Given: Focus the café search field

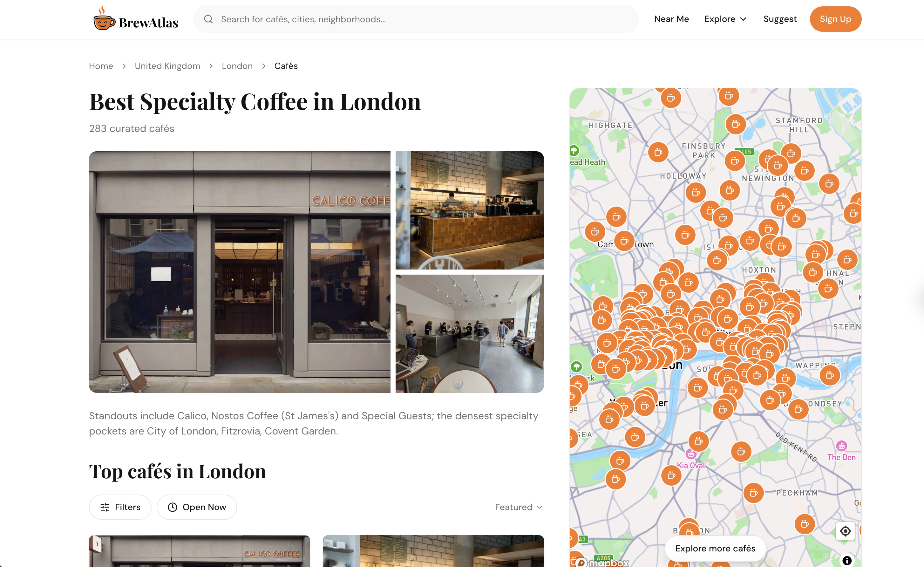Looking at the screenshot, I should pos(416,19).
